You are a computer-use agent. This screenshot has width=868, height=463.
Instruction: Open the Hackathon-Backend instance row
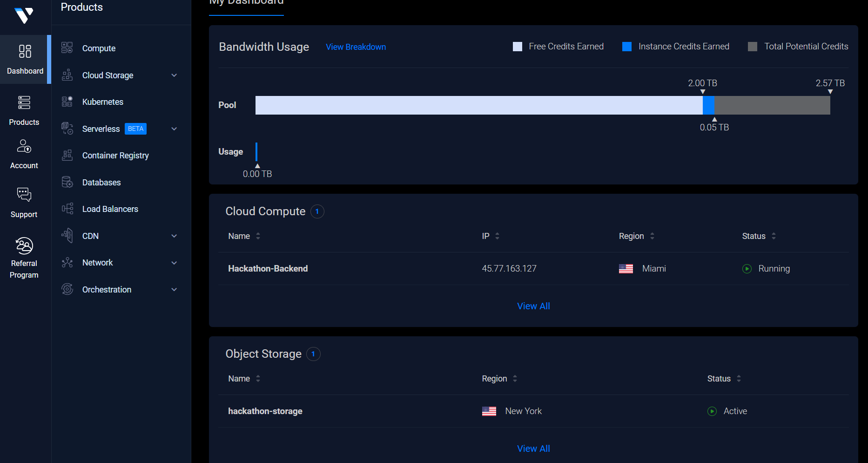coord(533,269)
